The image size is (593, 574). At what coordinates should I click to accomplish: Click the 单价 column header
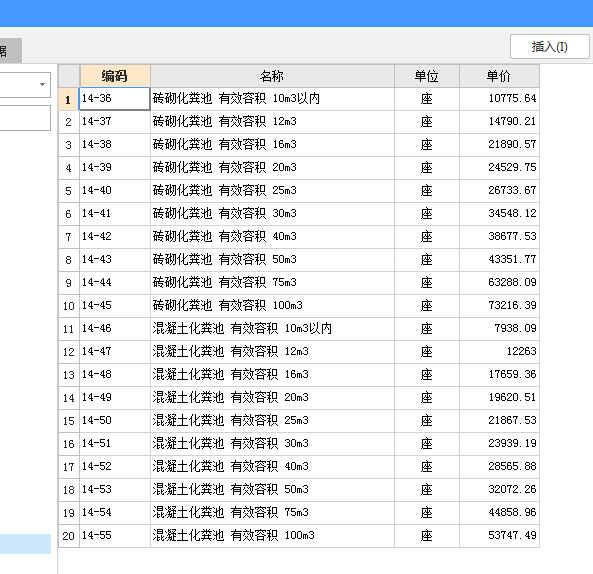pos(499,76)
